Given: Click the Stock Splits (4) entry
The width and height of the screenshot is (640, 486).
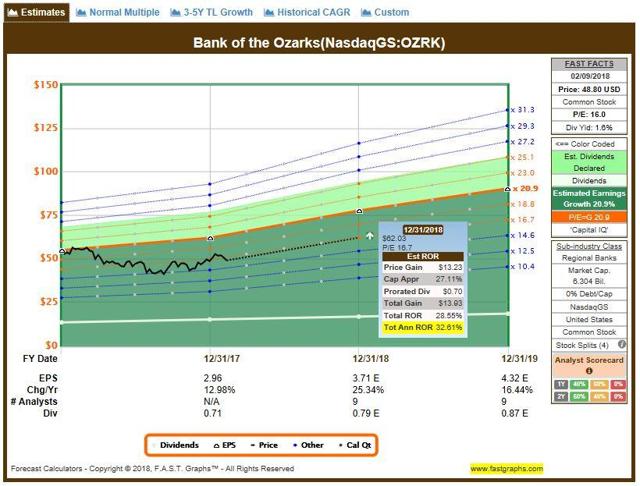Looking at the screenshot, I should tap(582, 345).
